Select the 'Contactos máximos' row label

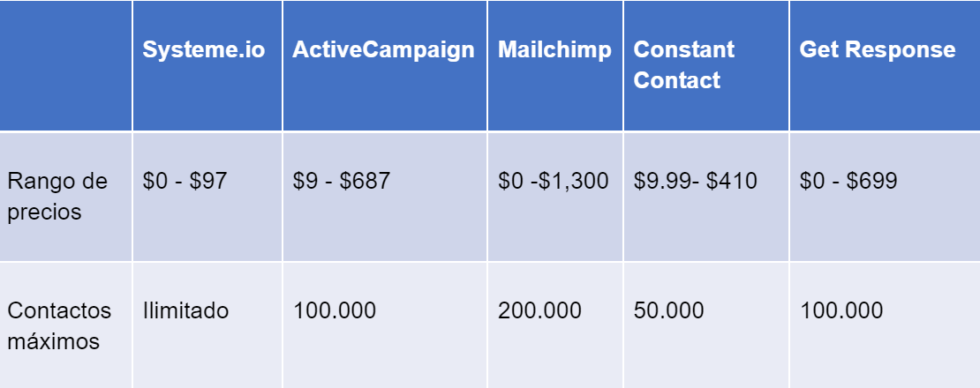[59, 325]
